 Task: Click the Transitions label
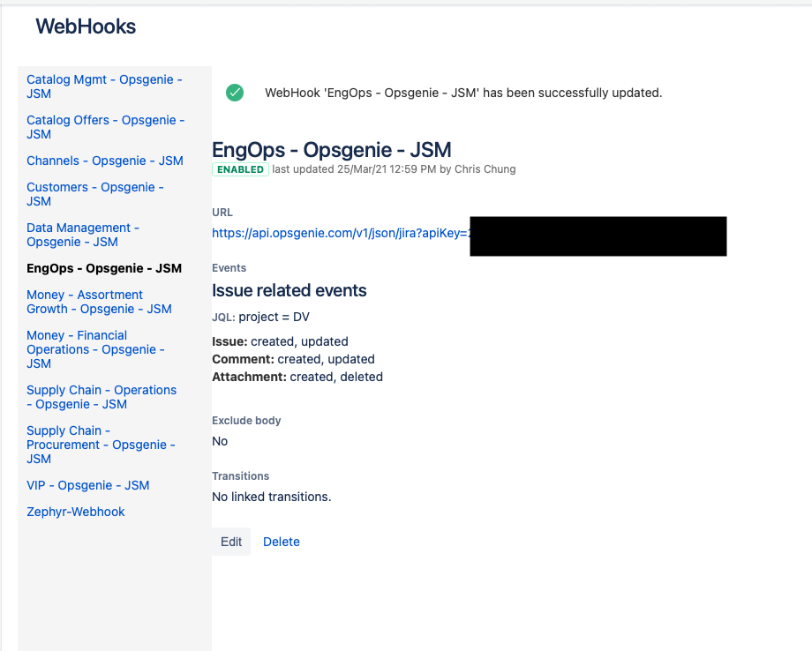coord(241,475)
